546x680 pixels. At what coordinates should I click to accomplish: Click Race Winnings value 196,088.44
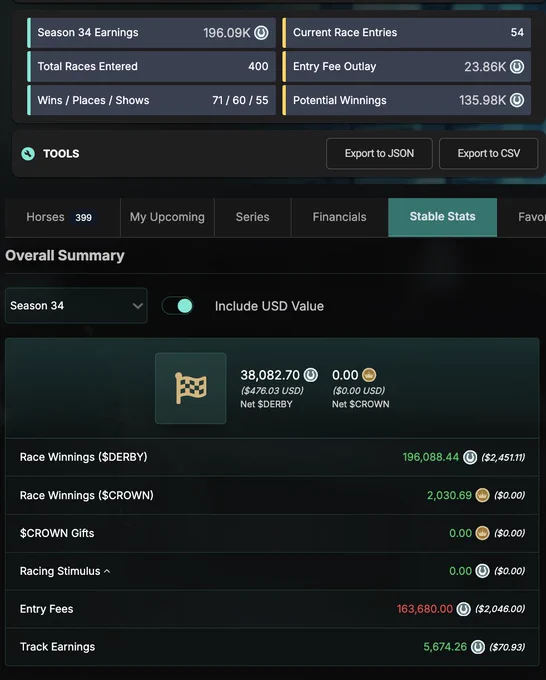431,457
